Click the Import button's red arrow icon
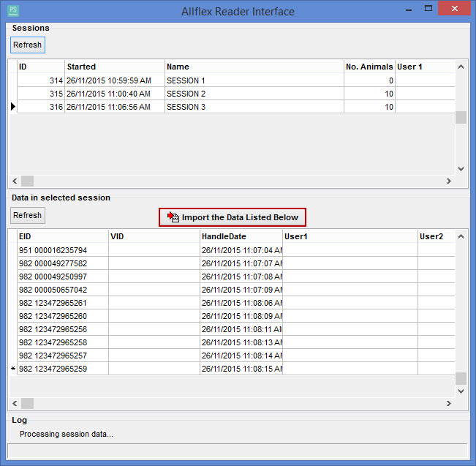Viewport: 476px width, 466px height. click(173, 217)
